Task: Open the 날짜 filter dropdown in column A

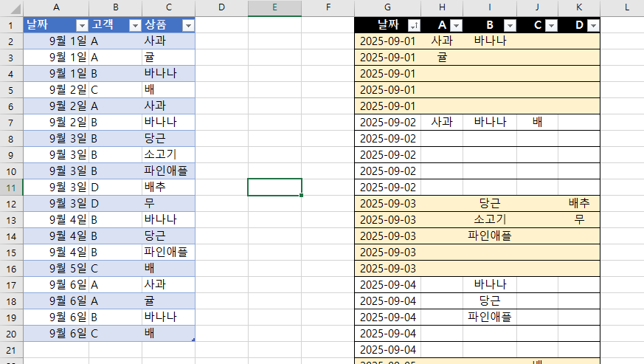Action: [82, 25]
